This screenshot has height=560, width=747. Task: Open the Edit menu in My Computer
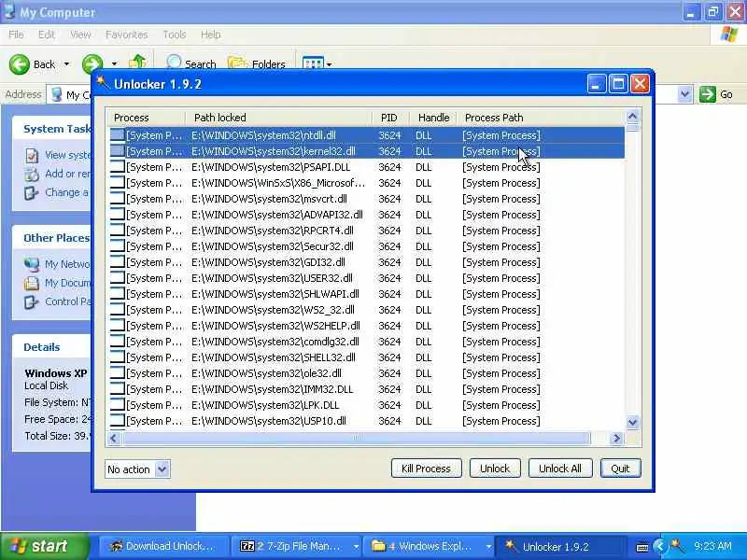coord(46,35)
